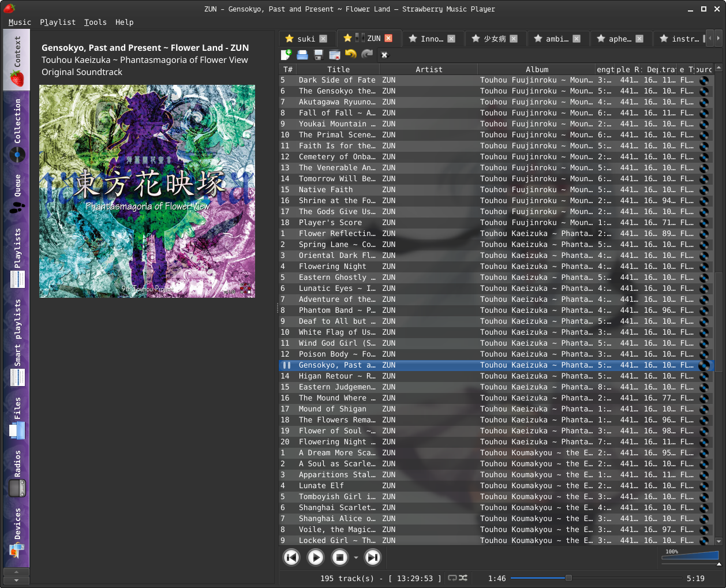Click source disc icon on Native Faith row
Viewport: 726px width, 588px height.
(704, 190)
